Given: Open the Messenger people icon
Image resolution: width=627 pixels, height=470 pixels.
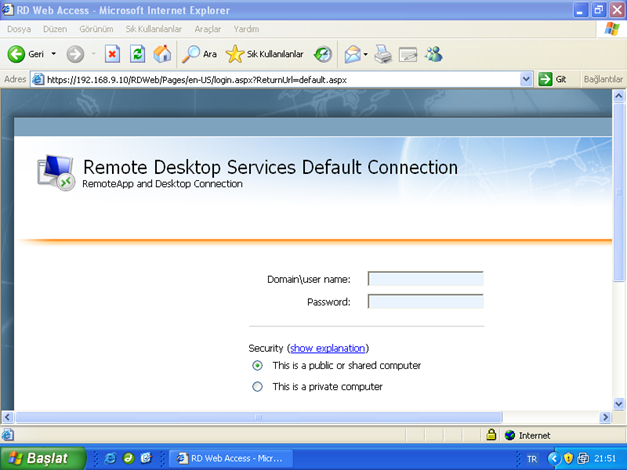Looking at the screenshot, I should click(x=434, y=54).
